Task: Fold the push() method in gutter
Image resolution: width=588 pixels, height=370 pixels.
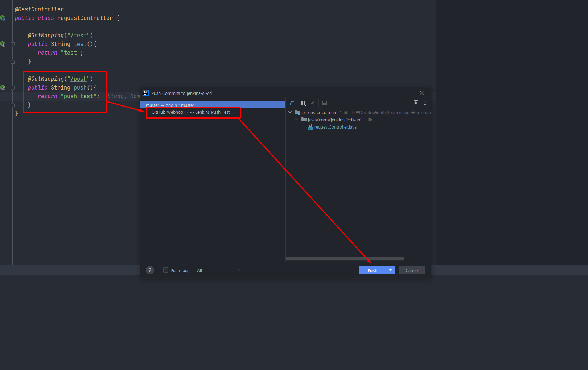Action: point(12,88)
